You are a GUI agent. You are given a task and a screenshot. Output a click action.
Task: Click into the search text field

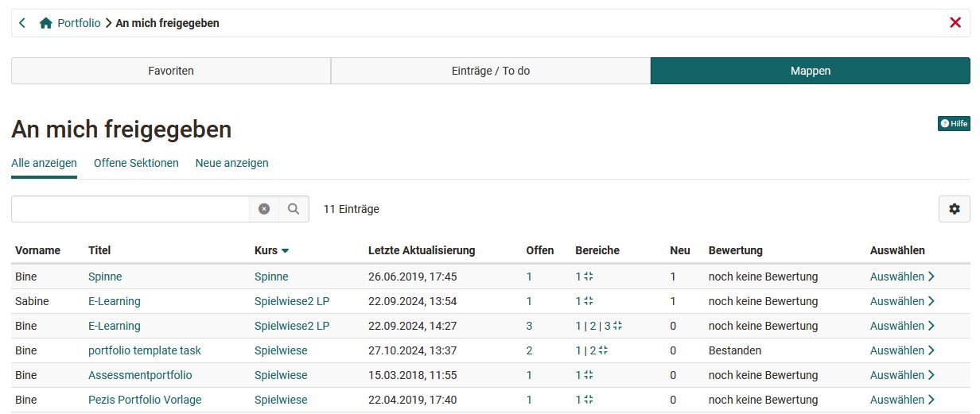click(x=130, y=209)
